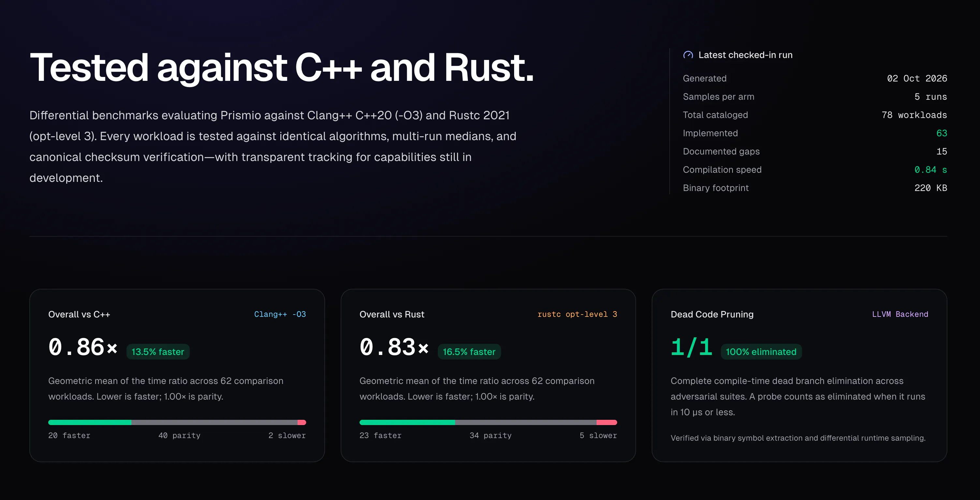Click the 'Overall vs Rust' card title

(x=392, y=315)
